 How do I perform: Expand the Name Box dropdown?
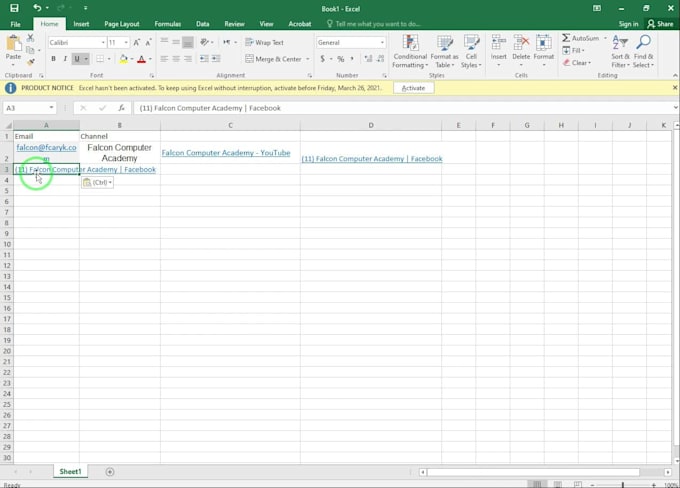point(51,108)
